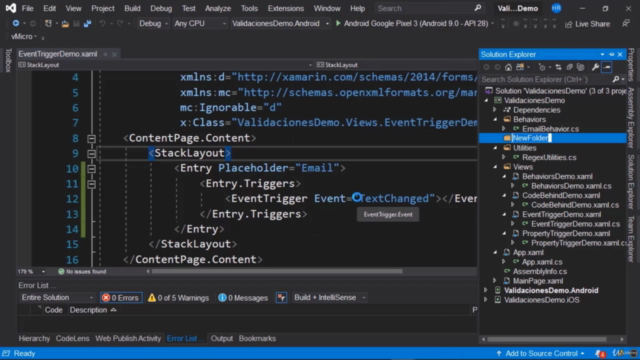The height and width of the screenshot is (360, 640).
Task: Click the Live Share button
Action: [588, 24]
